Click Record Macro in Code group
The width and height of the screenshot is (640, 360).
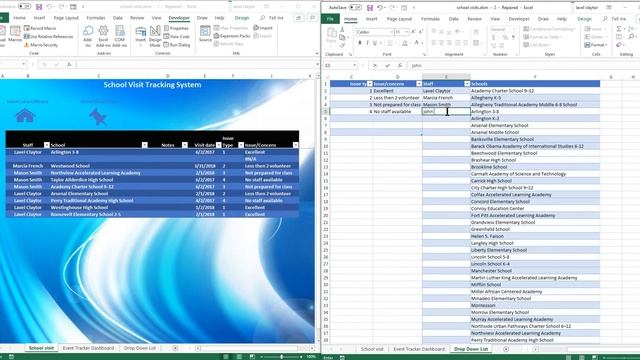click(x=40, y=28)
